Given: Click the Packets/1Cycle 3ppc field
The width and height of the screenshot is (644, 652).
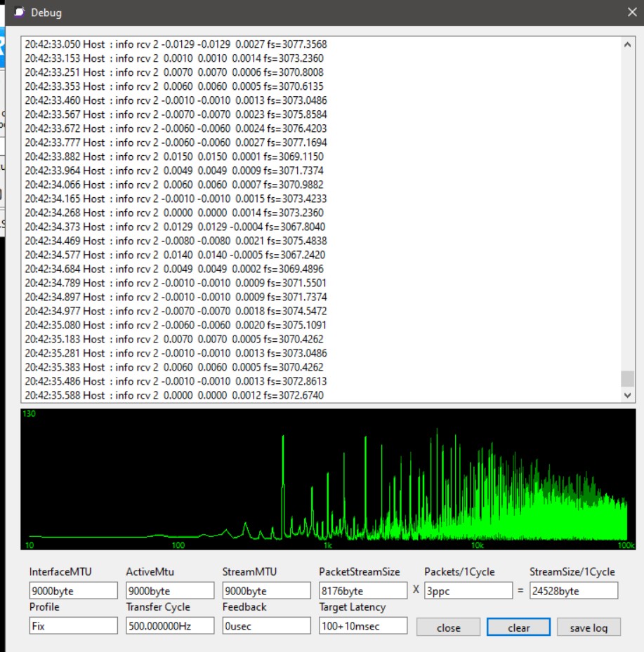Looking at the screenshot, I should coord(468,591).
